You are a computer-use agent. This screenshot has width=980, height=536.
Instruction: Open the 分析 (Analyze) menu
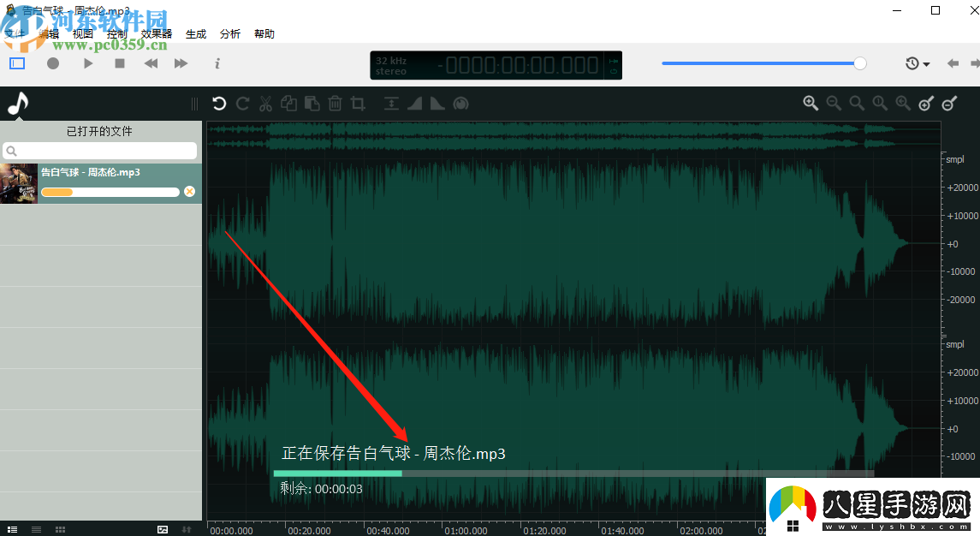click(229, 33)
